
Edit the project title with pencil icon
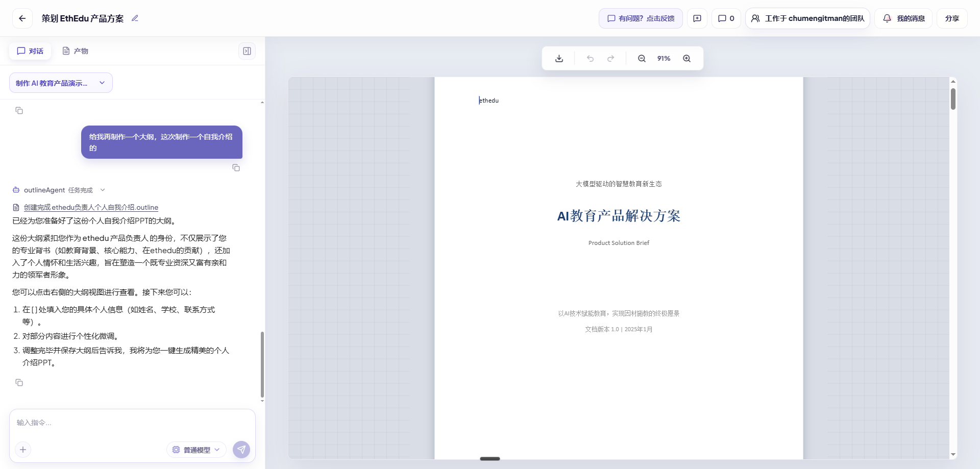(135, 18)
